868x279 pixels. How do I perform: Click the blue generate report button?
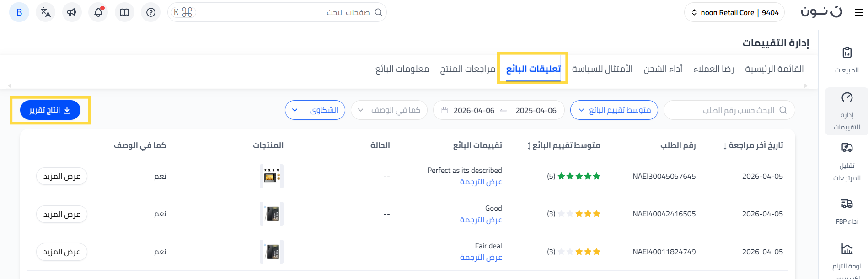50,110
